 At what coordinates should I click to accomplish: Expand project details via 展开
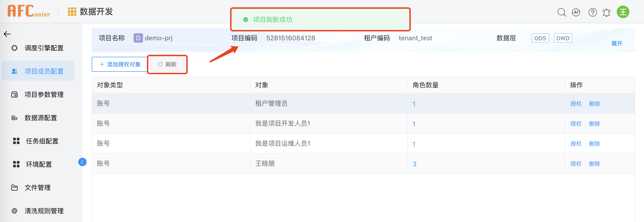pos(617,44)
